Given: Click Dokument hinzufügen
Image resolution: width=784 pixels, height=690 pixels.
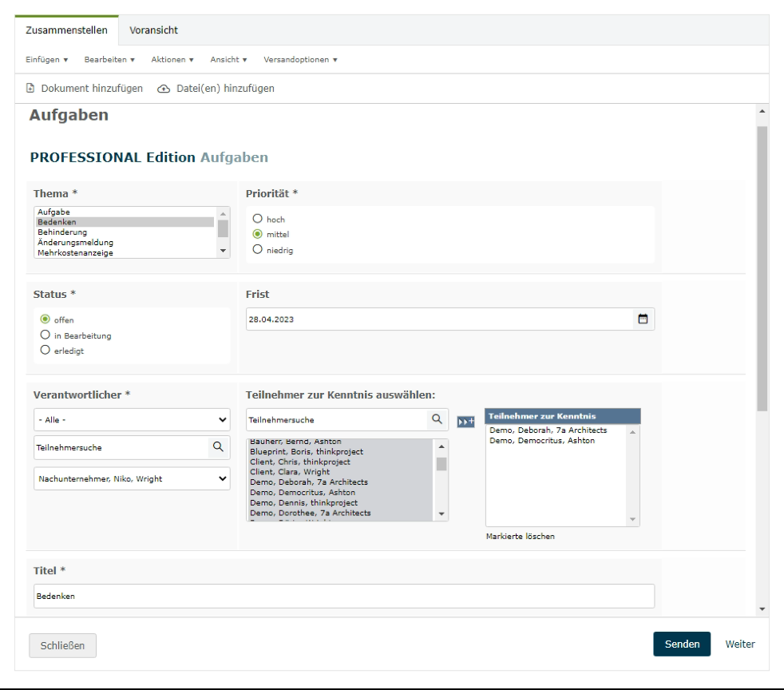Looking at the screenshot, I should pyautogui.click(x=92, y=89).
